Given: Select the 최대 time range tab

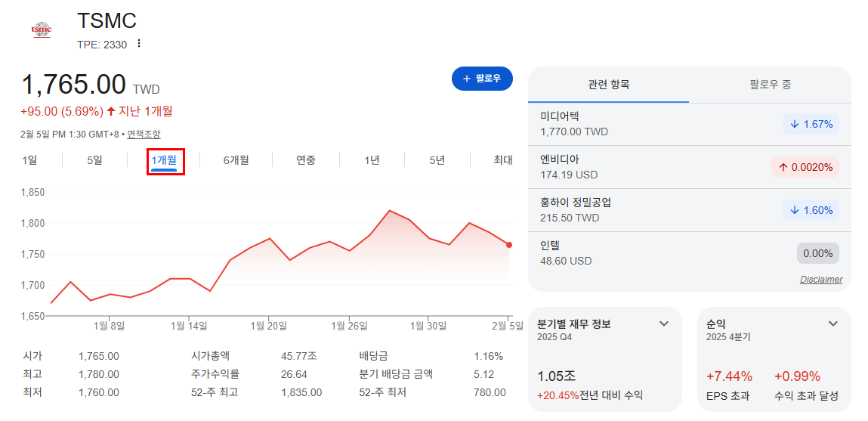Looking at the screenshot, I should 503,160.
